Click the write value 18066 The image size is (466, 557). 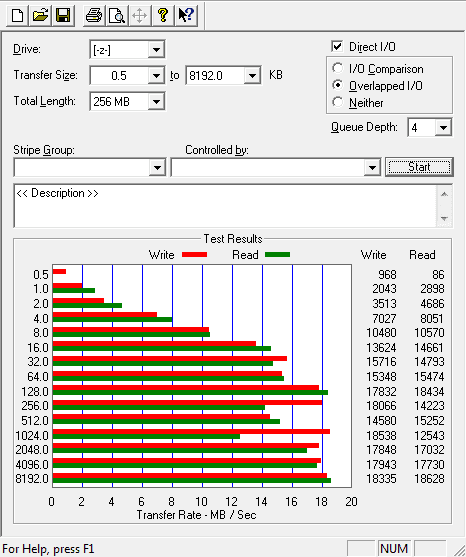381,406
